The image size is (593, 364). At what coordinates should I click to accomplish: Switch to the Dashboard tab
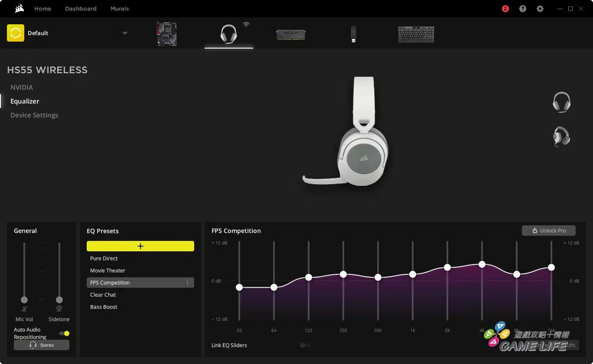[81, 9]
